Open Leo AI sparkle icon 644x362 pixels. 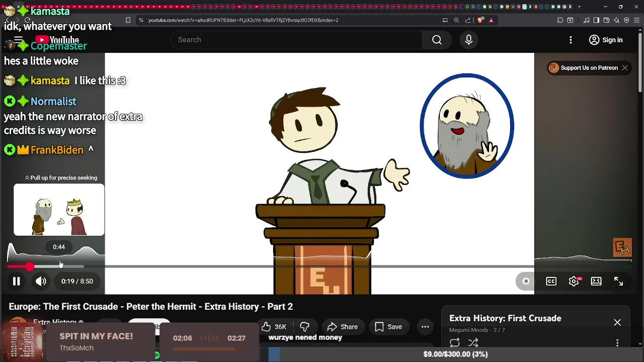[616, 20]
